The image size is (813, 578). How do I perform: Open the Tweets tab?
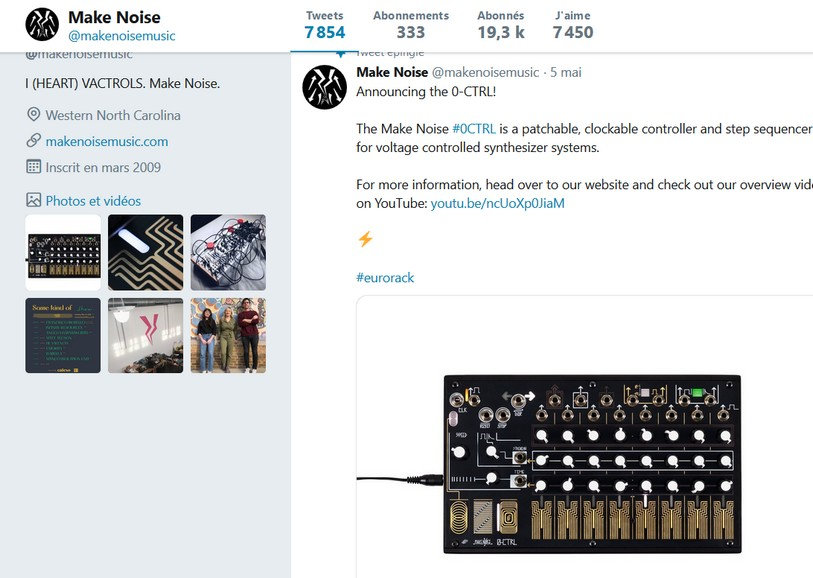[324, 24]
